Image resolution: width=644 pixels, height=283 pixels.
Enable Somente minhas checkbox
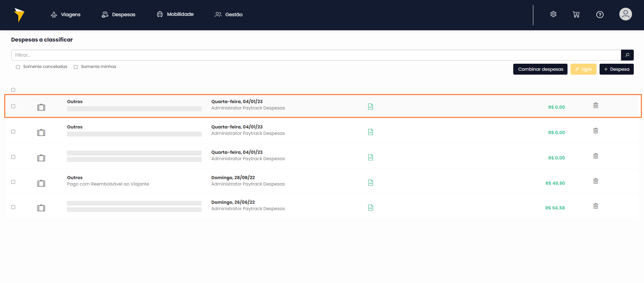coord(75,67)
